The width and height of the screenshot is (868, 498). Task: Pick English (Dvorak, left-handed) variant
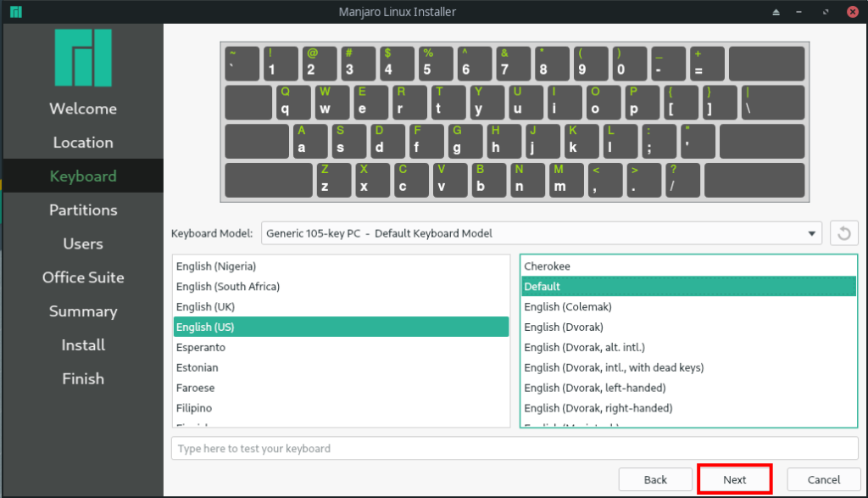(688, 388)
